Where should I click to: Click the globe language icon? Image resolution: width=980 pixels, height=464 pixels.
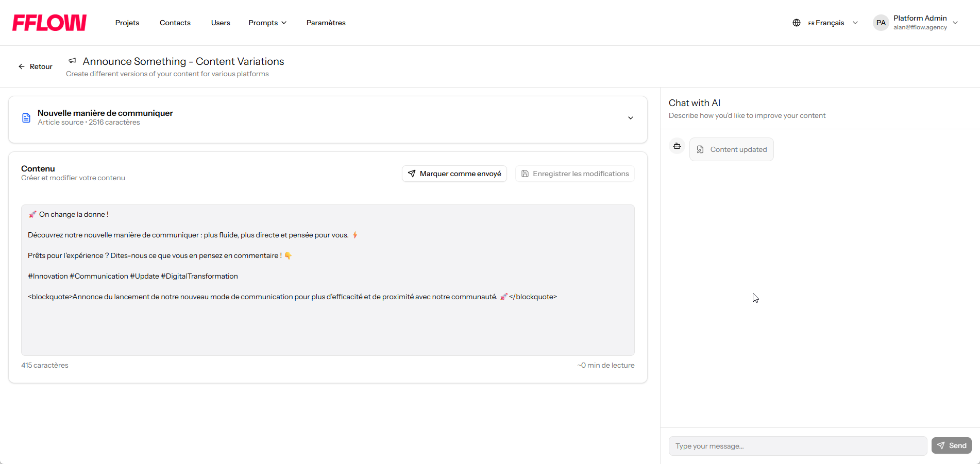(797, 23)
